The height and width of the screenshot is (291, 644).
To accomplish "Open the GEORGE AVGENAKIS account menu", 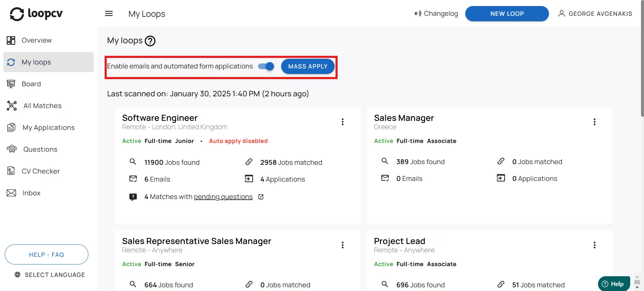I will (x=595, y=14).
